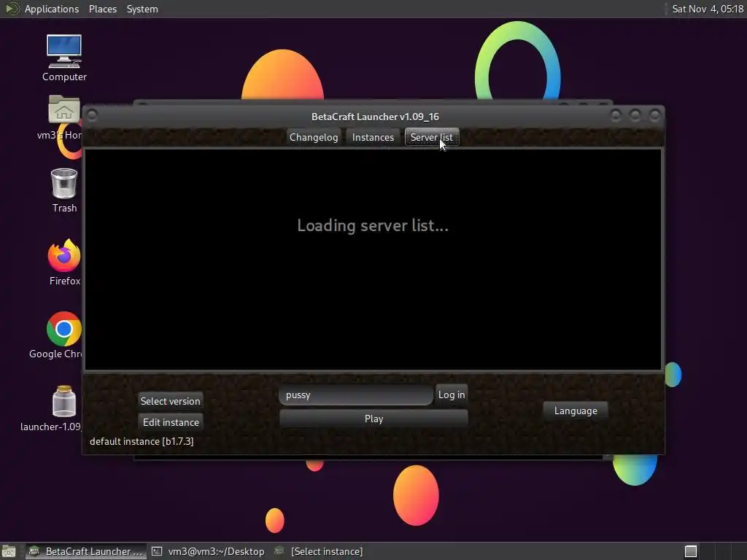The image size is (747, 560).
Task: Click the BetaCraft window menu button in the title bar
Action: pos(93,115)
